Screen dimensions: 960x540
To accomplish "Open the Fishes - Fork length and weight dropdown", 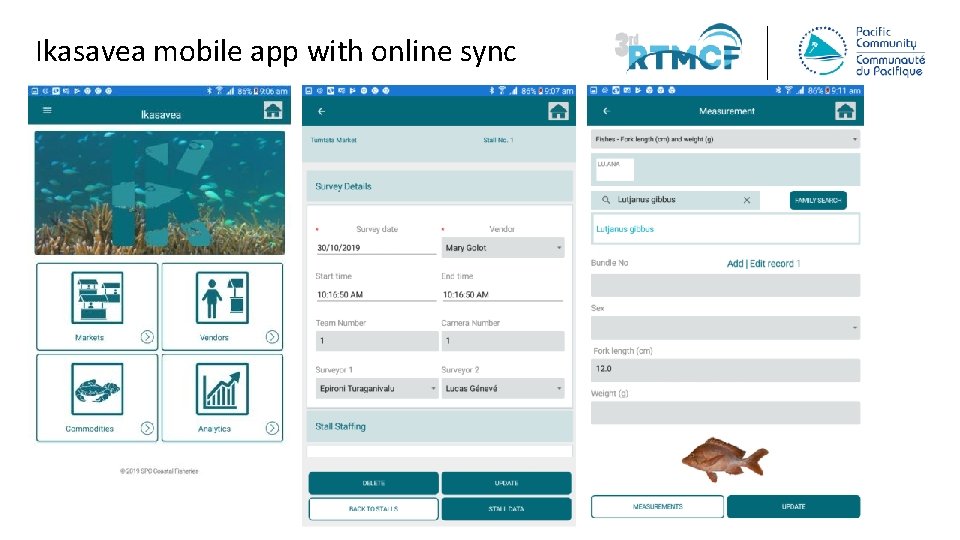I will [726, 140].
